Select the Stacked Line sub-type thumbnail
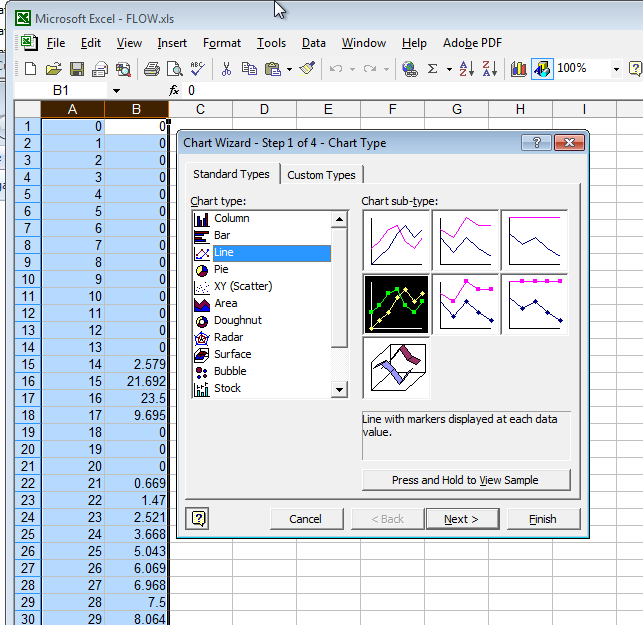This screenshot has width=643, height=625. tap(465, 240)
